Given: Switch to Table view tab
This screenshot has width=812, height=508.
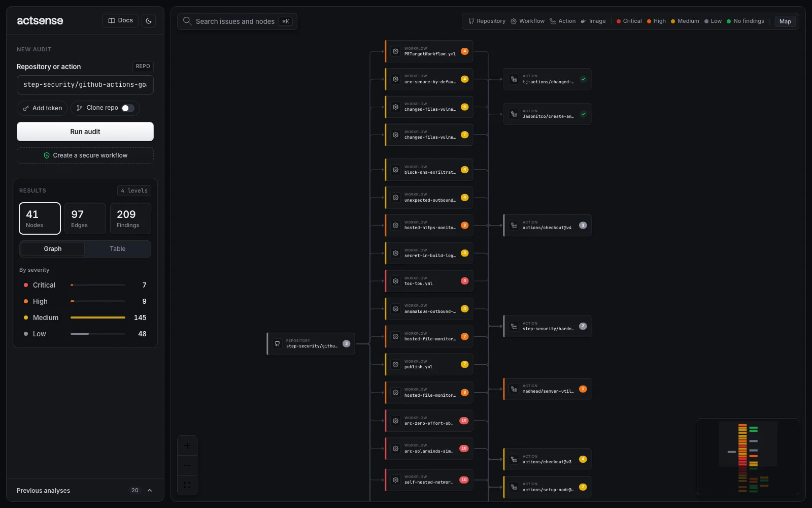Looking at the screenshot, I should coord(117,249).
